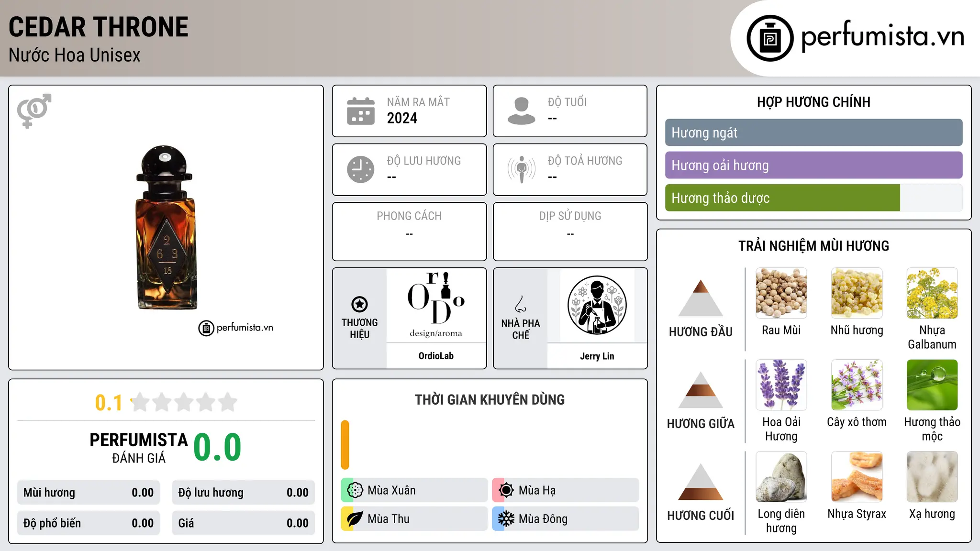980x551 pixels.
Task: Click the Jerry Lin perfumer name link
Action: click(597, 356)
